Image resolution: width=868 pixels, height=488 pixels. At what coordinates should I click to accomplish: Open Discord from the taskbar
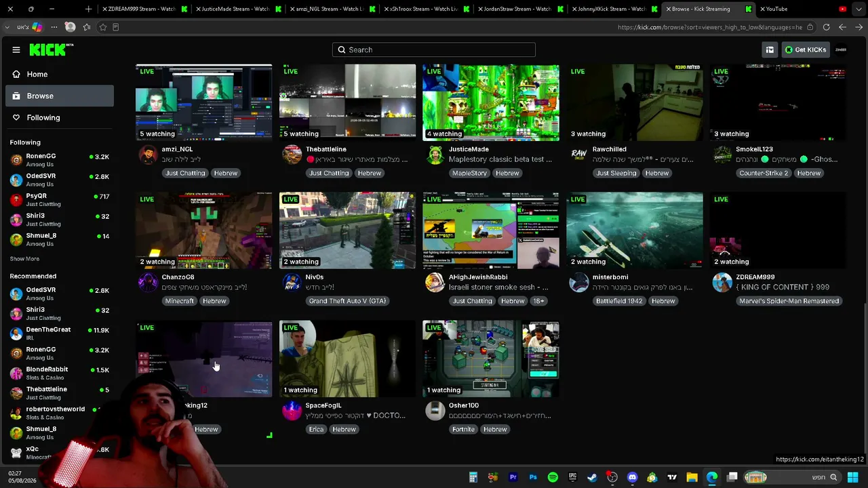coord(633,477)
